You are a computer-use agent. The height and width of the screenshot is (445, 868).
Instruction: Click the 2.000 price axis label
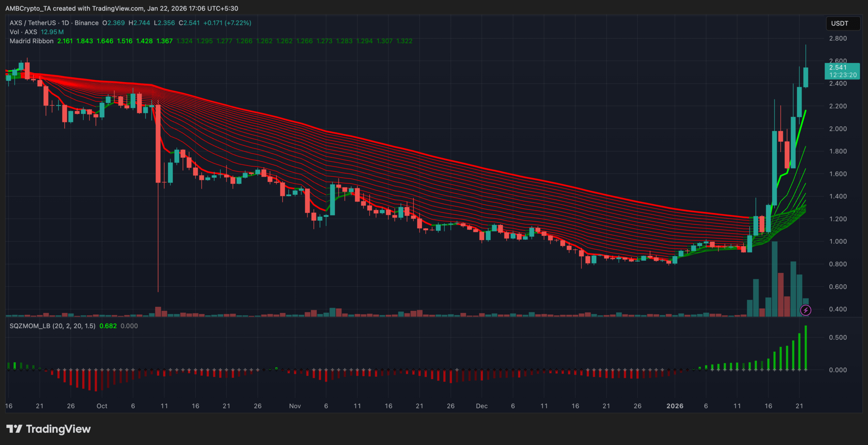click(838, 129)
